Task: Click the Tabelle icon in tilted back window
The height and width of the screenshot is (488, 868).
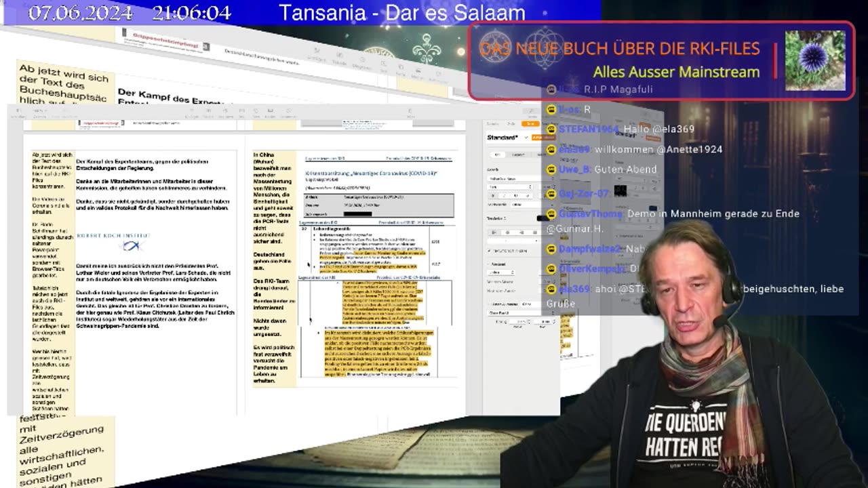Action: coord(340,58)
